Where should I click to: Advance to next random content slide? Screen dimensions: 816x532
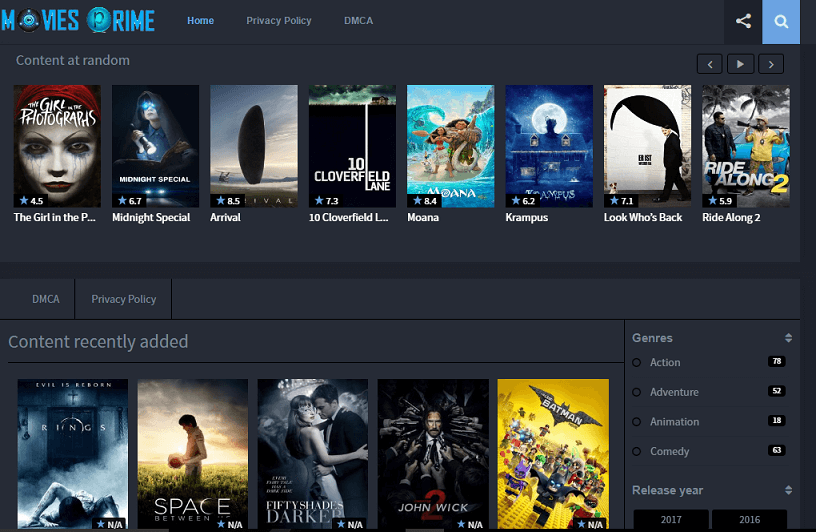771,64
